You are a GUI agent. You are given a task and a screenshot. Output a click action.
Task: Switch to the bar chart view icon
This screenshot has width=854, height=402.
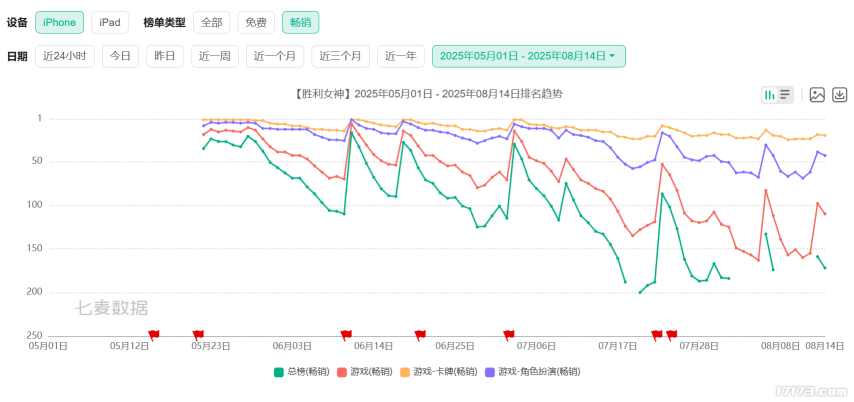[x=770, y=95]
